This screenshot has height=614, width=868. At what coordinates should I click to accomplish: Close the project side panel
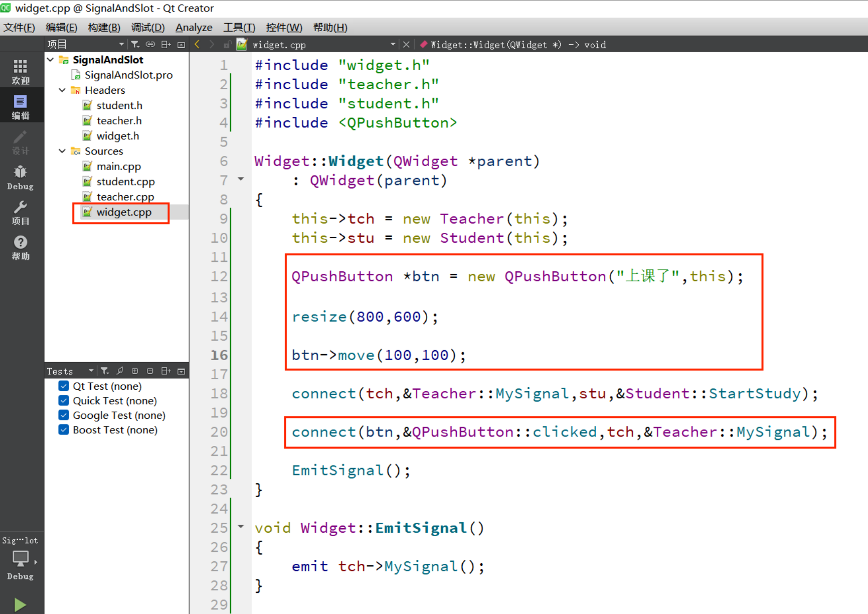(182, 45)
